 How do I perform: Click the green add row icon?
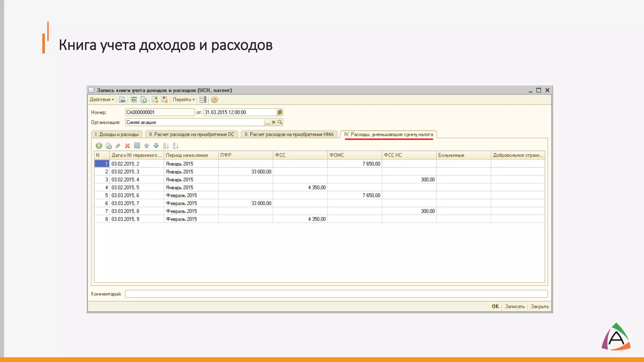tap(99, 145)
